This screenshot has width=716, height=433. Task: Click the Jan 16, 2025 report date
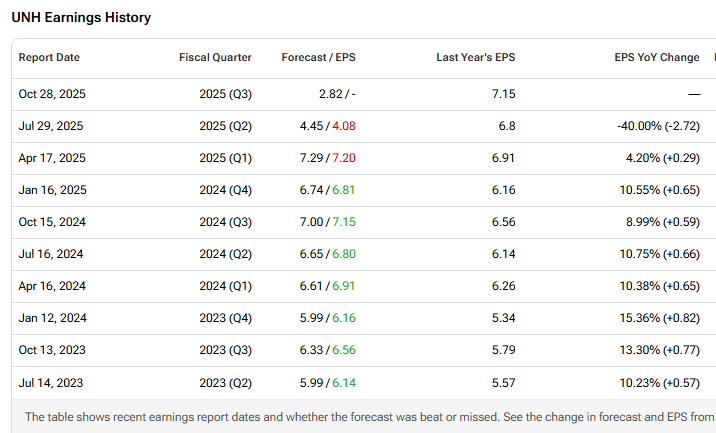point(52,190)
